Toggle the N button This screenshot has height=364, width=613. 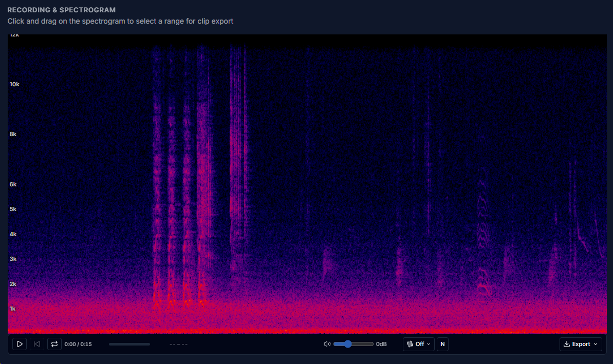tap(442, 344)
